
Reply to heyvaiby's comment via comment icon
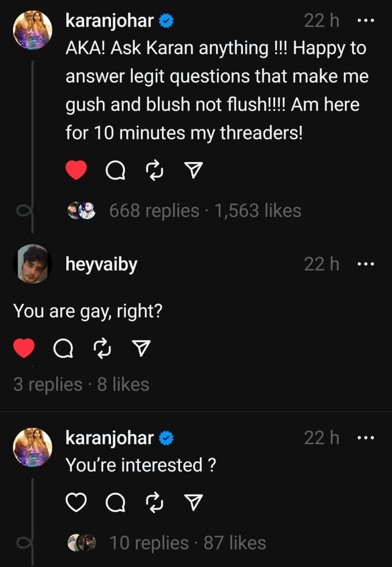coord(63,348)
